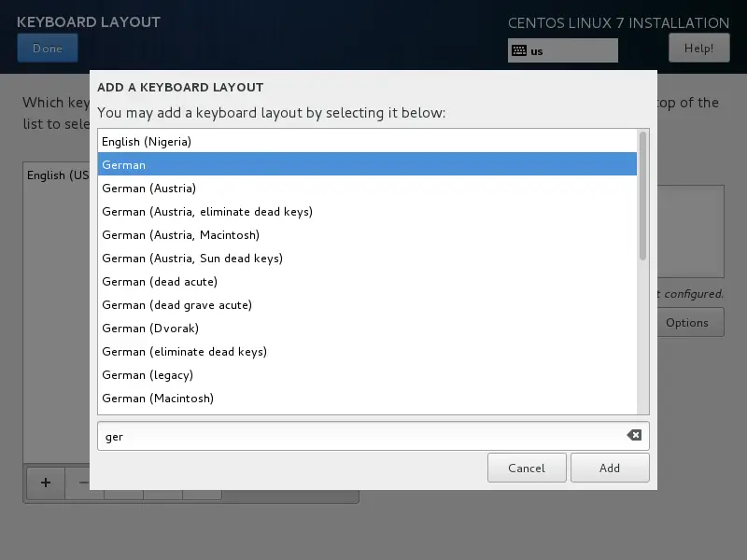747x560 pixels.
Task: Cancel the add keyboard layout dialog
Action: coord(527,469)
